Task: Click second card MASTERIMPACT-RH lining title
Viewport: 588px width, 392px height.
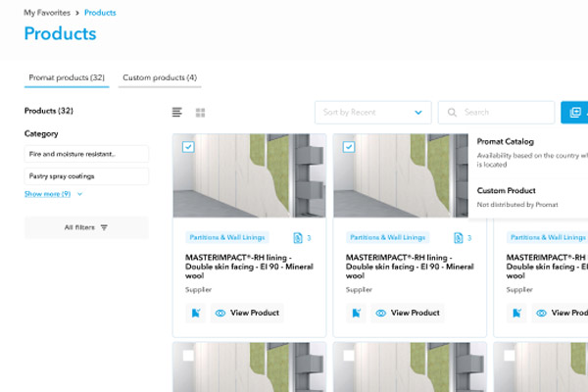Action: coord(410,267)
